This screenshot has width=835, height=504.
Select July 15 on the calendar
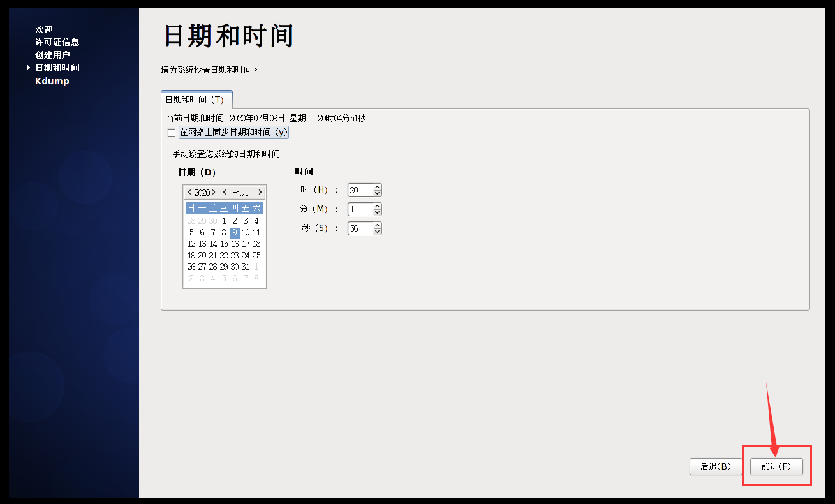point(224,243)
